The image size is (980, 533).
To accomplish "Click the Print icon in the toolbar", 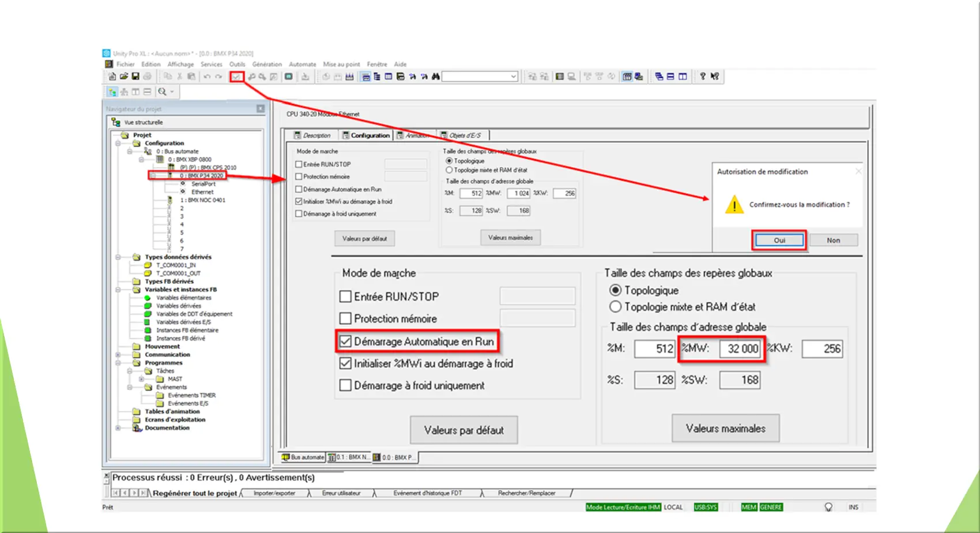I will [x=148, y=76].
